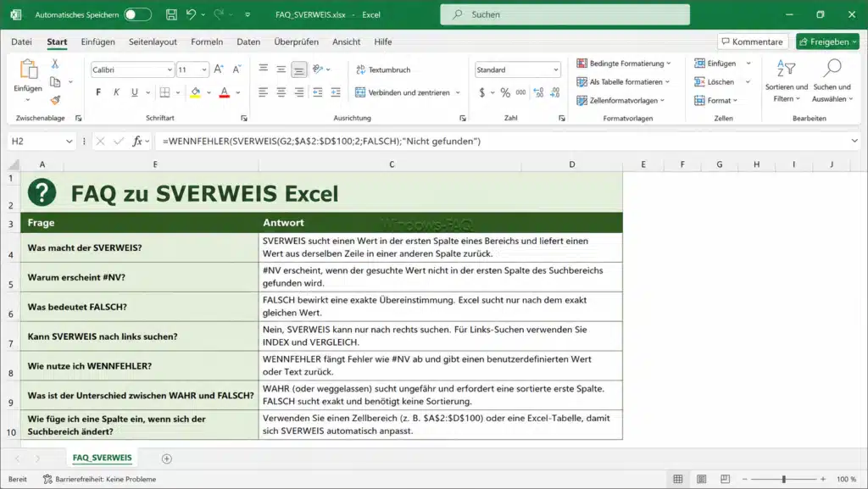Click the Einfügen paste clipboard icon
The image size is (868, 489).
coord(28,69)
